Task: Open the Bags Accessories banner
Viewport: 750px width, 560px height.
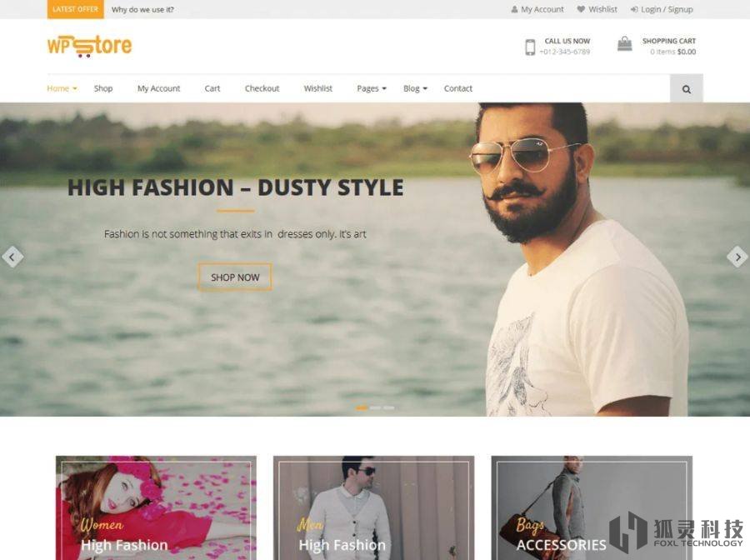Action: click(x=592, y=507)
